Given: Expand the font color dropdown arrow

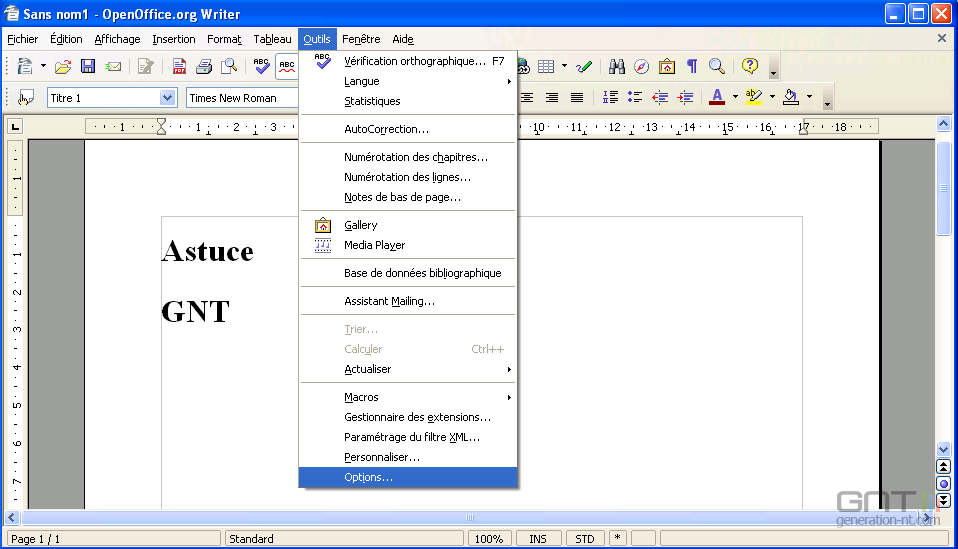Looking at the screenshot, I should pyautogui.click(x=735, y=98).
